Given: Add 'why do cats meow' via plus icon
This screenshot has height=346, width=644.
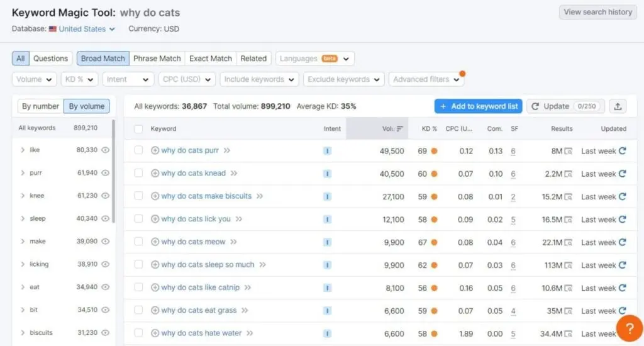Looking at the screenshot, I should coord(155,242).
